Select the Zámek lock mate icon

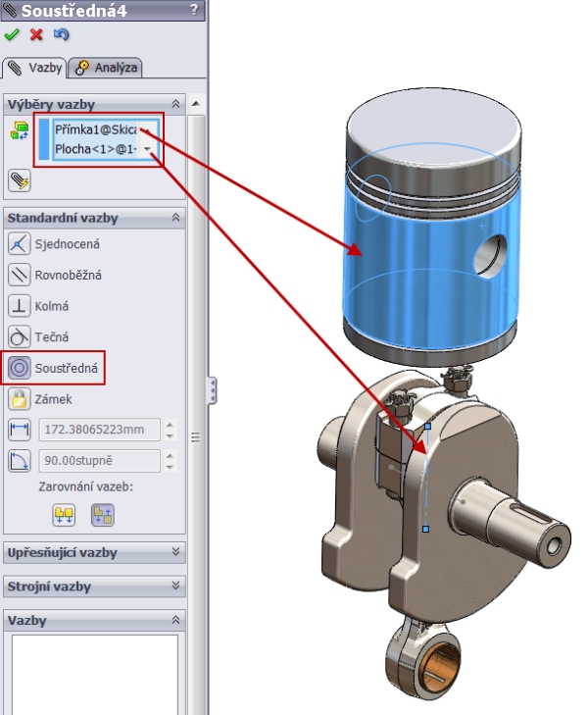coord(20,399)
